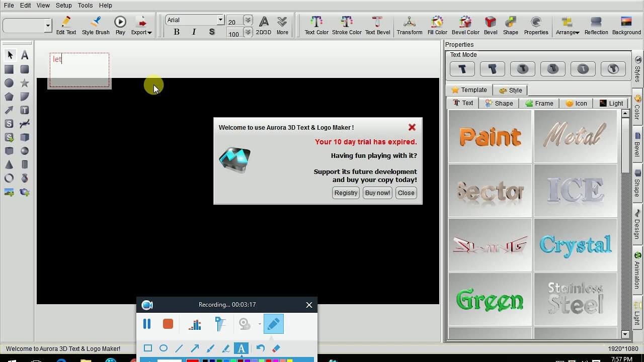Select the arrow Select tool
The image size is (644, 362).
pyautogui.click(x=10, y=55)
